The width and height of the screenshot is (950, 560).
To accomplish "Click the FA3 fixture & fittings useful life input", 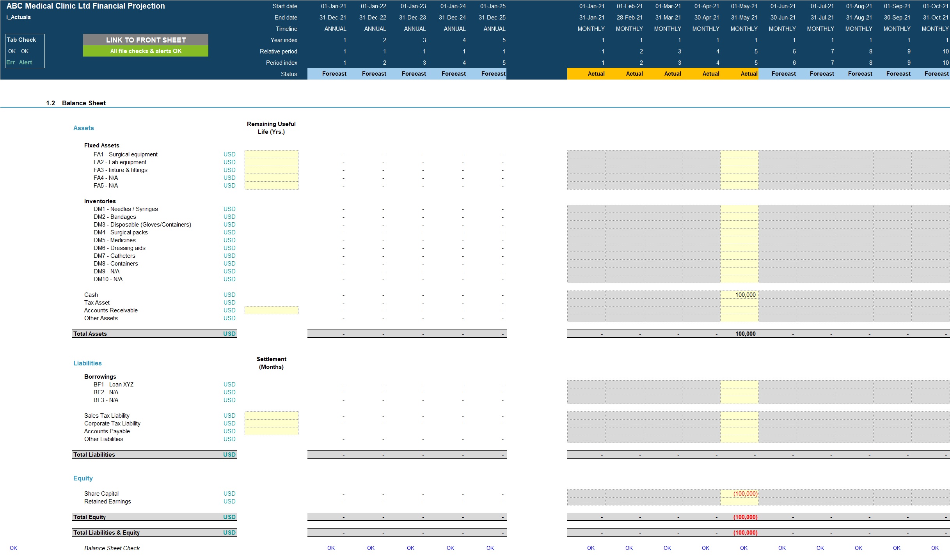I will 271,170.
